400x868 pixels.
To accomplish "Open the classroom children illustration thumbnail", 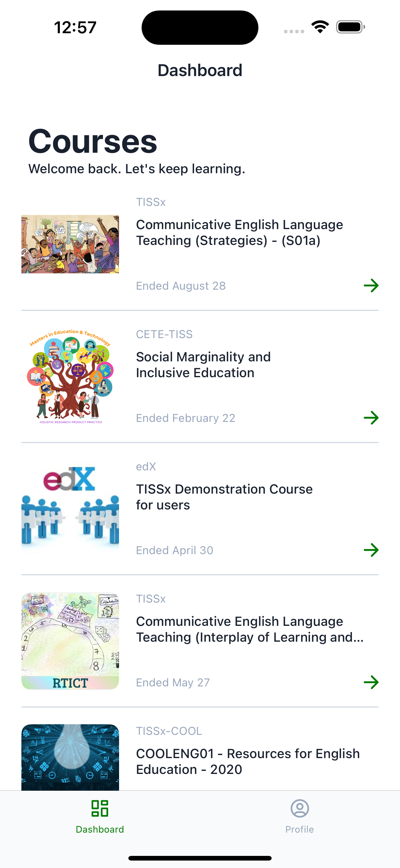I will click(x=70, y=244).
